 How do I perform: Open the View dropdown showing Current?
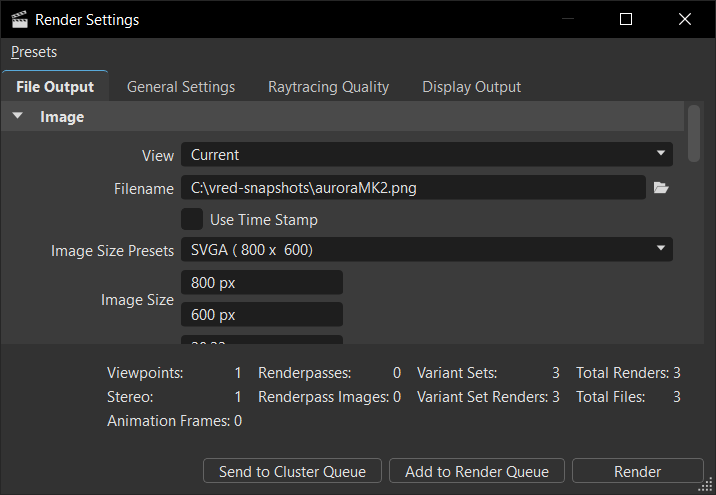426,155
